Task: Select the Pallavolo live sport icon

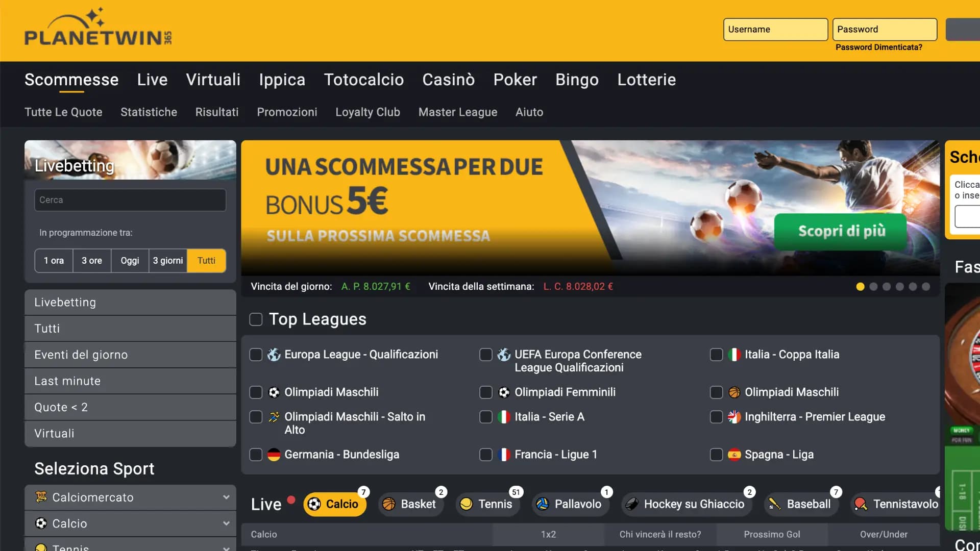Action: (x=543, y=504)
